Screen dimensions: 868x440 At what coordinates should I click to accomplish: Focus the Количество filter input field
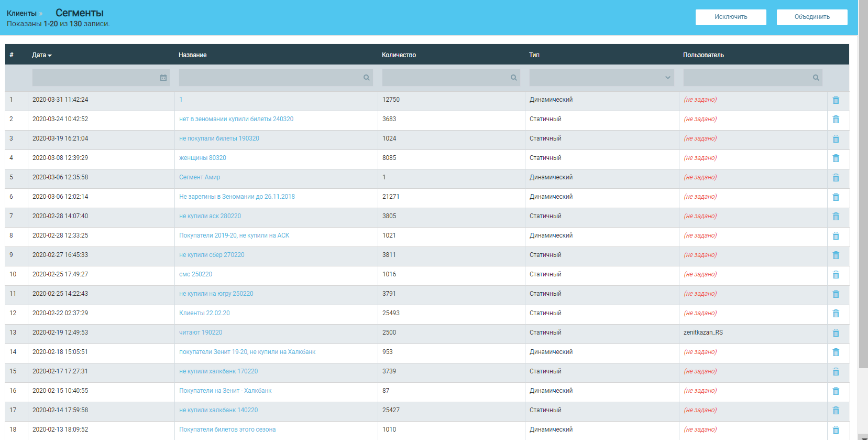pyautogui.click(x=451, y=78)
